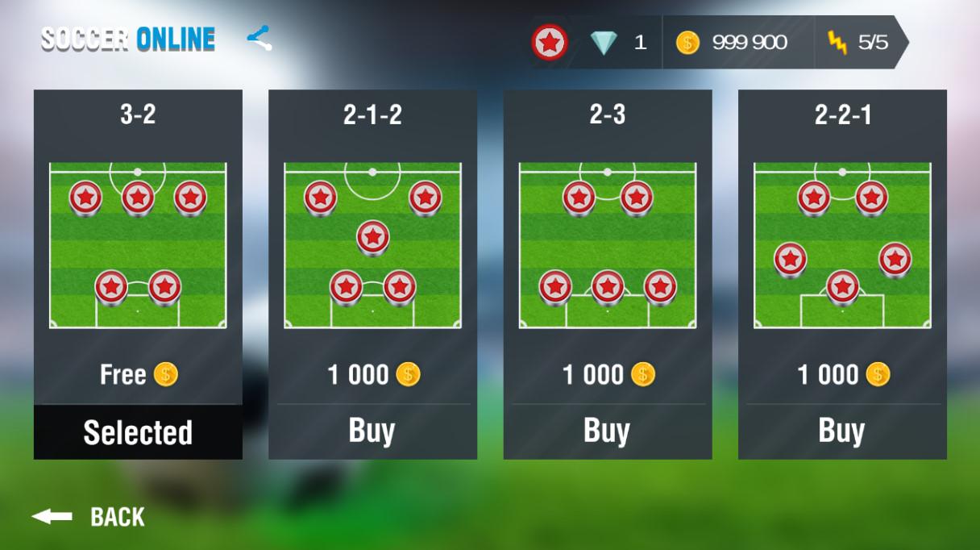The image size is (980, 550).
Task: Tap the lightning bolt energy icon
Action: [838, 42]
